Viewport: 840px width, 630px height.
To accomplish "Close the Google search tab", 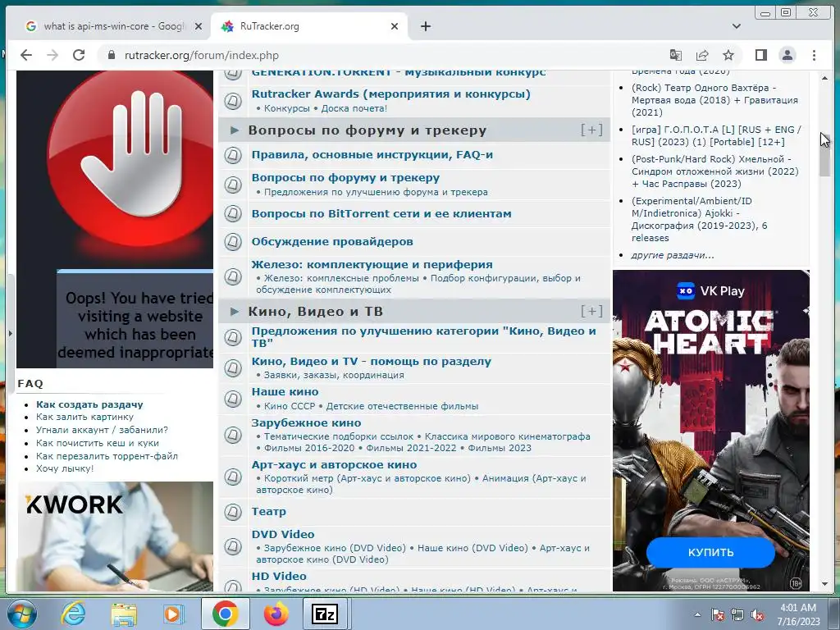I will pos(199,26).
